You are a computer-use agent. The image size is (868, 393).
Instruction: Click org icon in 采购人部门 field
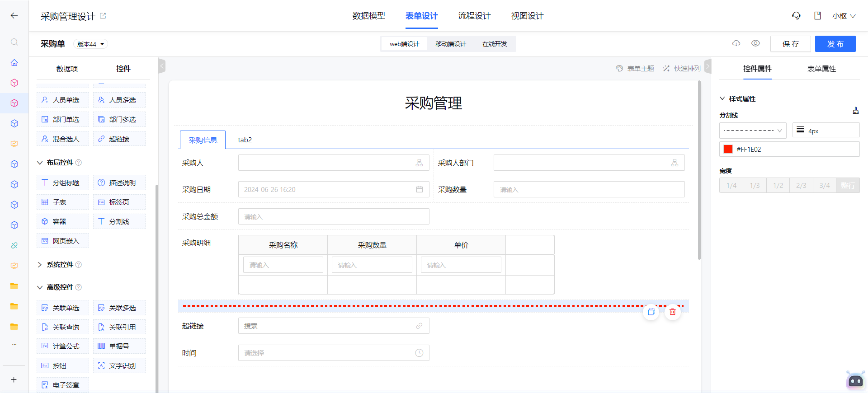tap(675, 163)
